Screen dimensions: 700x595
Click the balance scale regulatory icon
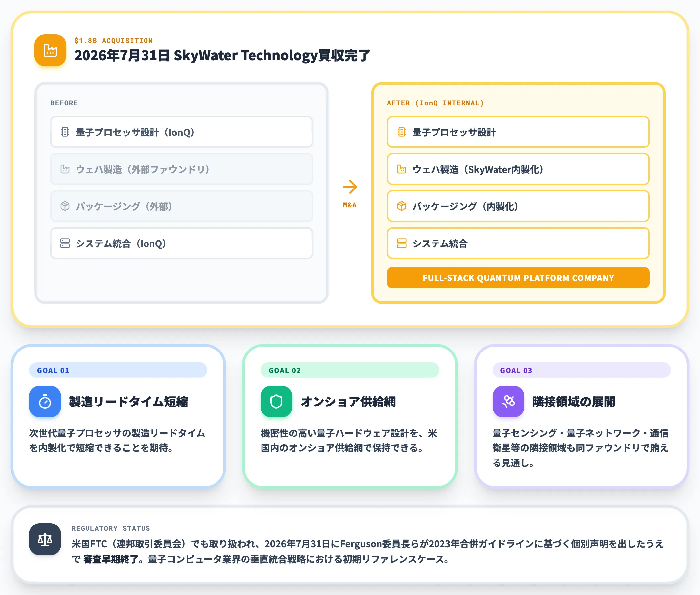click(x=45, y=540)
